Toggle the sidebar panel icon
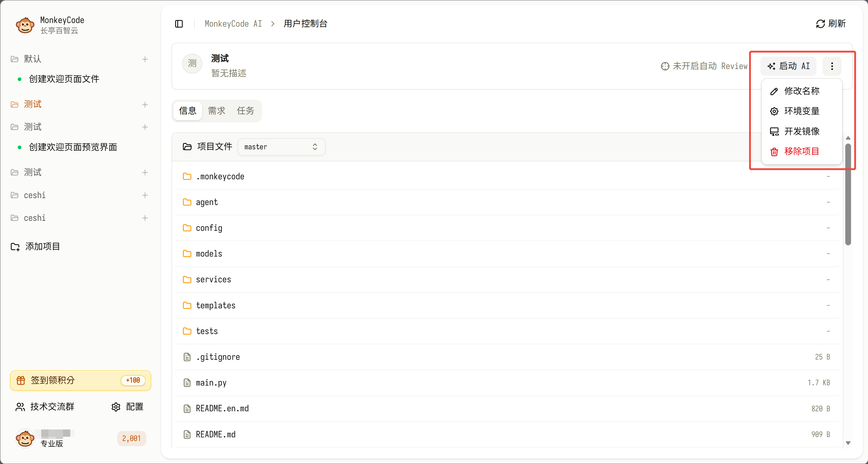 (179, 24)
